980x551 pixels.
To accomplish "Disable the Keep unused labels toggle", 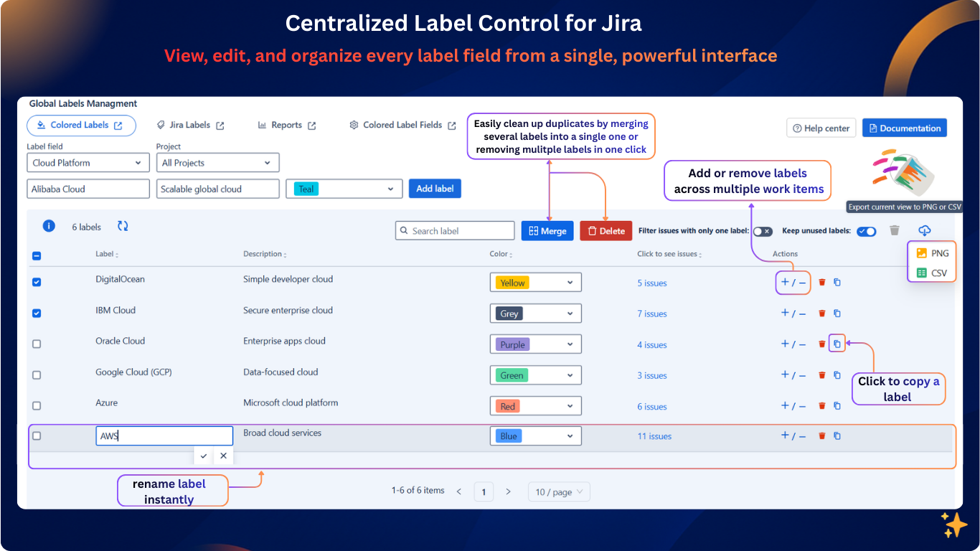I will pyautogui.click(x=866, y=231).
